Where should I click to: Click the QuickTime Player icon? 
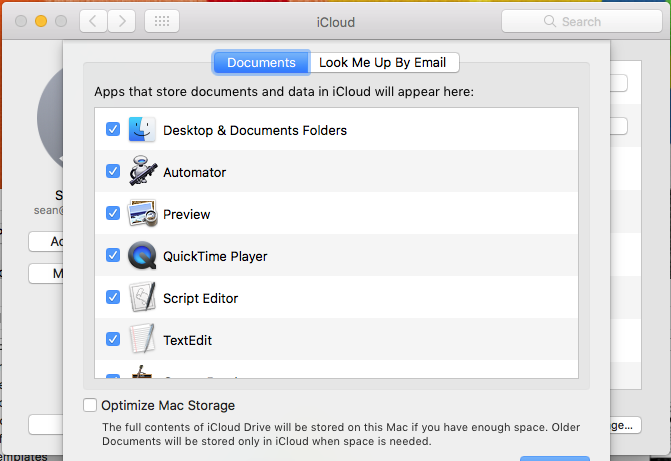141,256
